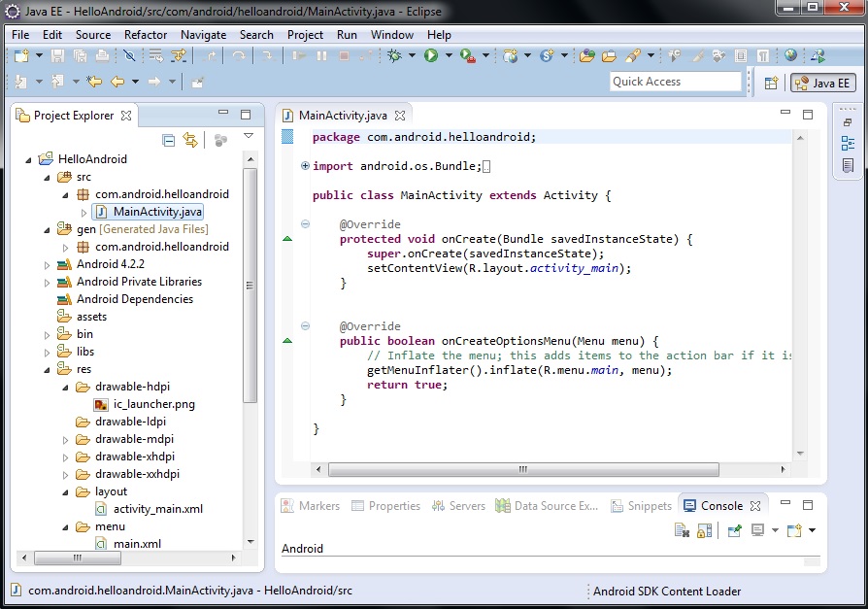Image resolution: width=868 pixels, height=609 pixels.
Task: Expand the drawable-mdpi folder
Action: (65, 440)
